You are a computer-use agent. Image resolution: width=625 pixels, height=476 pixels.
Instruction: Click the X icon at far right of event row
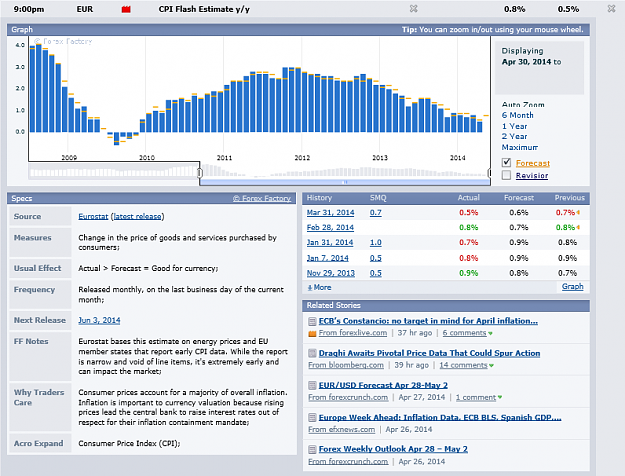tap(611, 8)
